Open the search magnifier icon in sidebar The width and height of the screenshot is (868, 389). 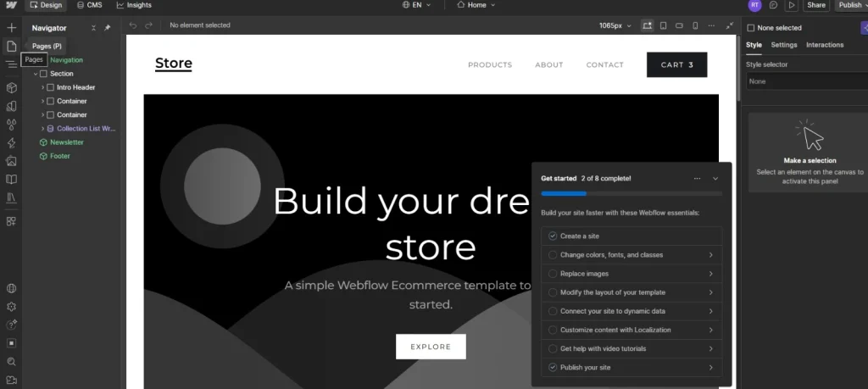(x=11, y=361)
